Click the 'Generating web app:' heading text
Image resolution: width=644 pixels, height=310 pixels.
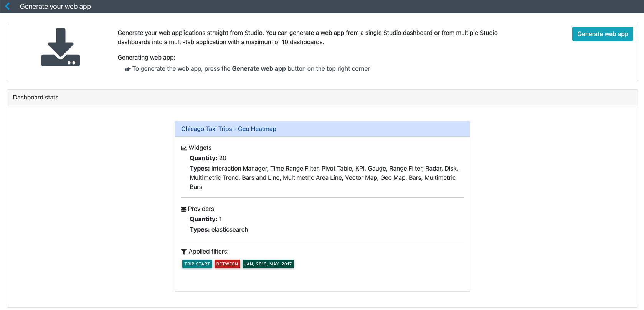click(x=146, y=58)
